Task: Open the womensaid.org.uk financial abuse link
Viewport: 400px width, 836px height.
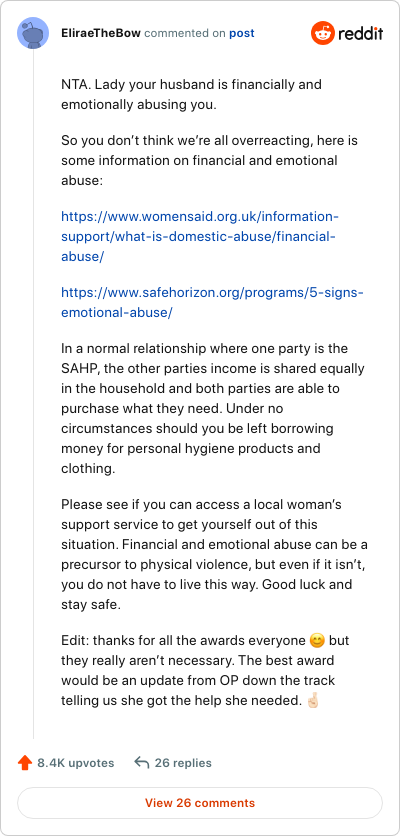Action: (200, 236)
